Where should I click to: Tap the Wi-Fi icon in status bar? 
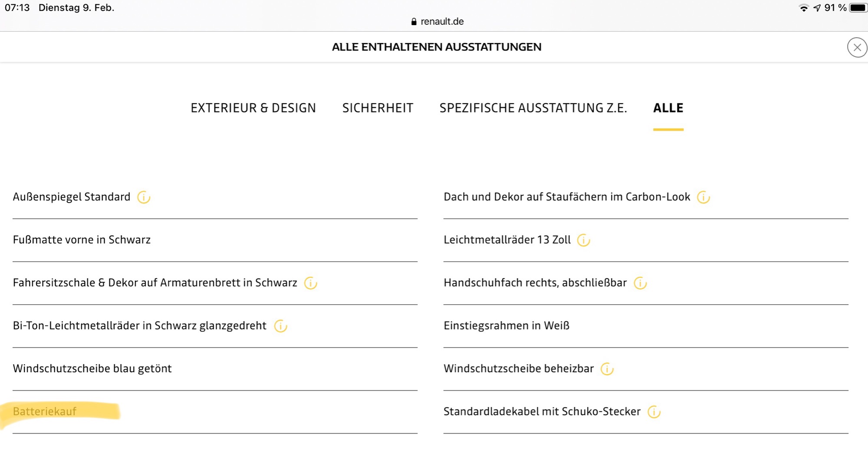tap(803, 8)
